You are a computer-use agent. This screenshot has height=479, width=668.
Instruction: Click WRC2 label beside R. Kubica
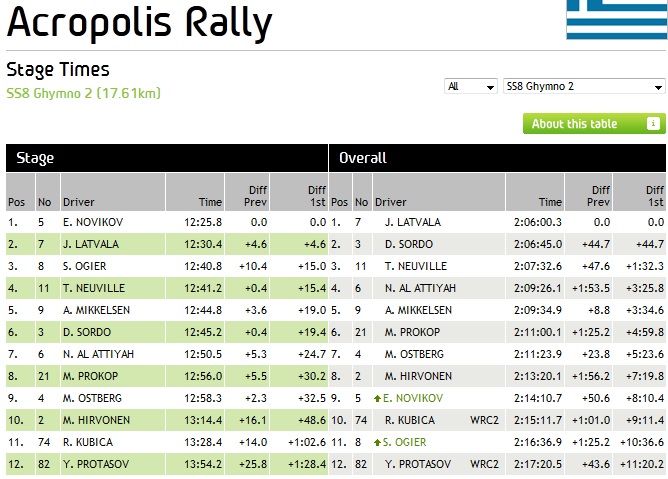click(485, 420)
